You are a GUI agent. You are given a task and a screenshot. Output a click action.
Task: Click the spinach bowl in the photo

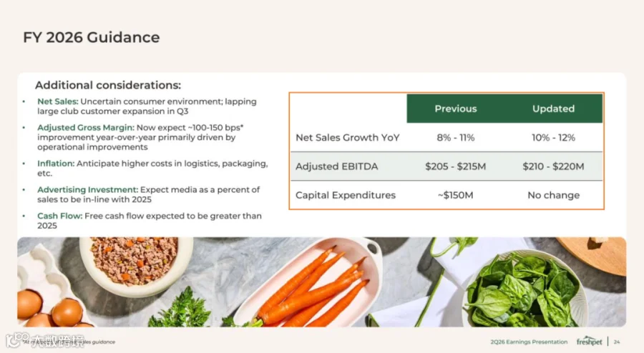coord(524,289)
